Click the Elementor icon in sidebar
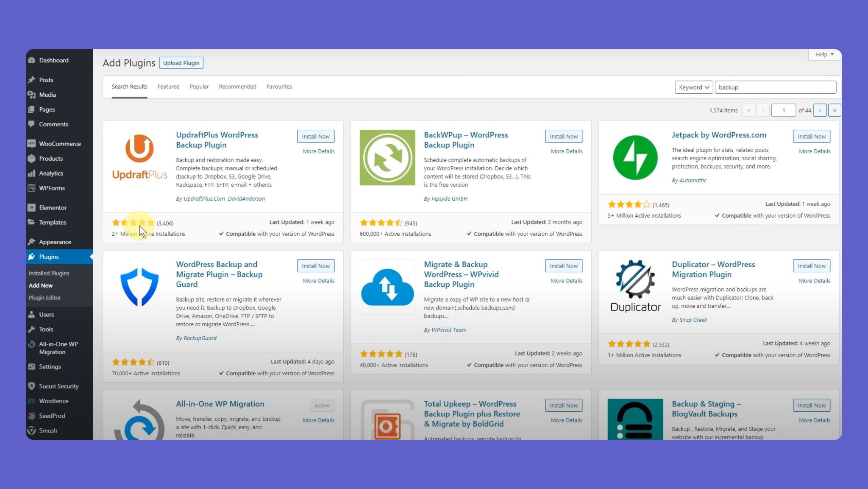The height and width of the screenshot is (489, 868). (31, 208)
